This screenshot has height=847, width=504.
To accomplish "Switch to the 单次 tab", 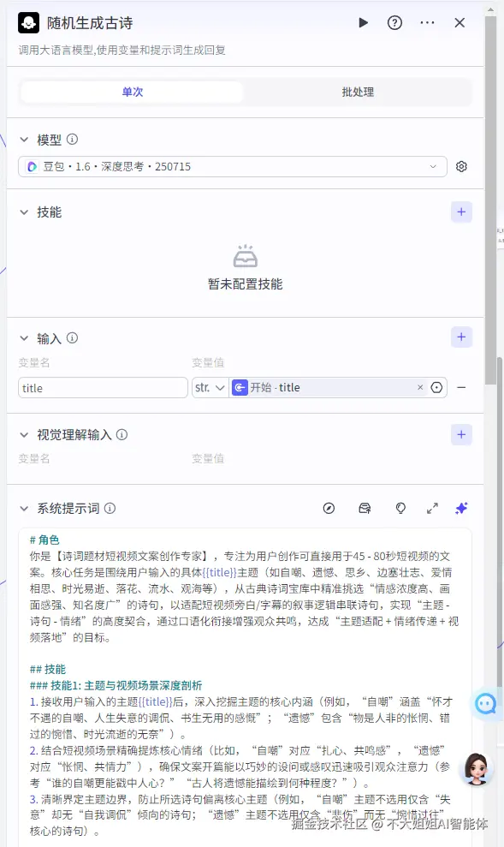I will tap(133, 92).
